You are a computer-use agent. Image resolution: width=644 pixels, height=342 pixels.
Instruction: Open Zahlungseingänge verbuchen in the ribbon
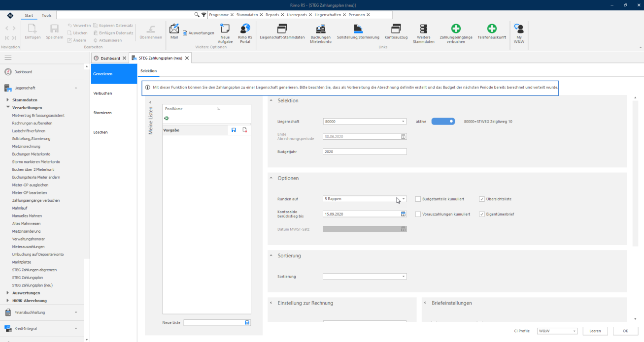click(456, 33)
